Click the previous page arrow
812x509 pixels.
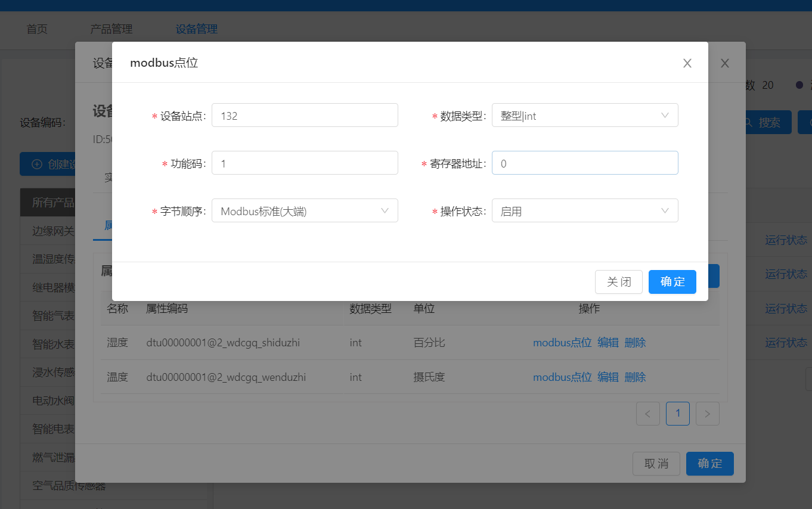[648, 414]
